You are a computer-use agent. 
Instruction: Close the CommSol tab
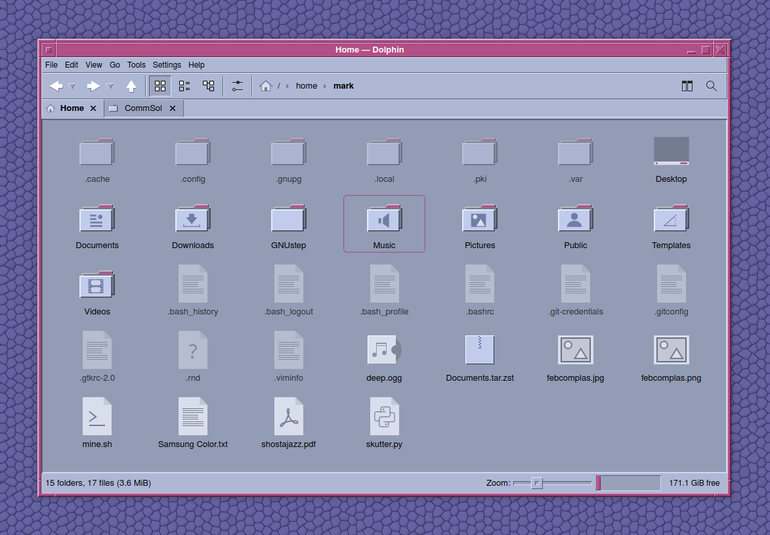click(172, 108)
